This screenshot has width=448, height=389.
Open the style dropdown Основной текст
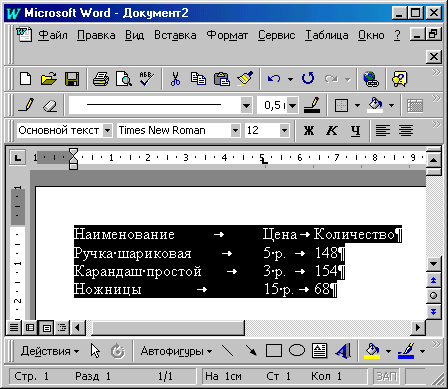coord(107,130)
